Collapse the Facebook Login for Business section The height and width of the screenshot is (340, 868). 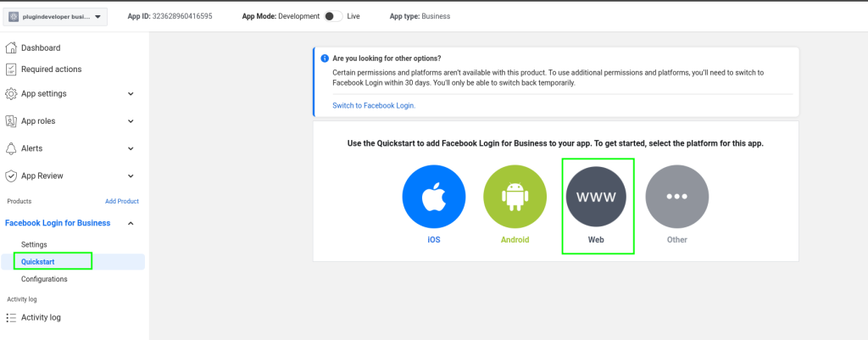131,223
